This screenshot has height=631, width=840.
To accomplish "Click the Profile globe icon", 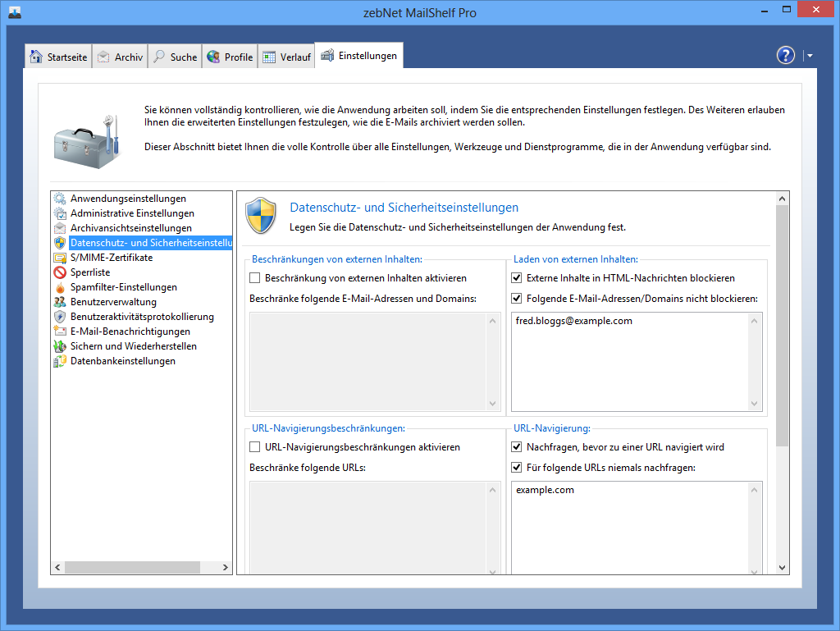I will (213, 57).
